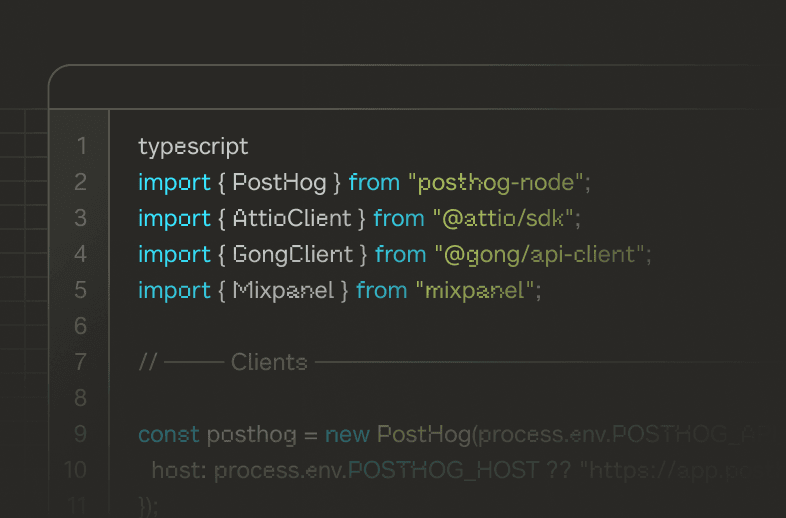Click the "@gong/api-client" module string
This screenshot has width=786, height=518.
(542, 254)
